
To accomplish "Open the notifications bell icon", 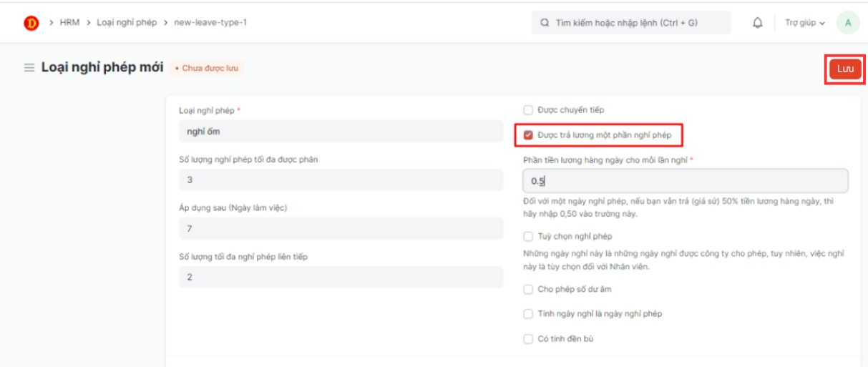I will click(757, 23).
